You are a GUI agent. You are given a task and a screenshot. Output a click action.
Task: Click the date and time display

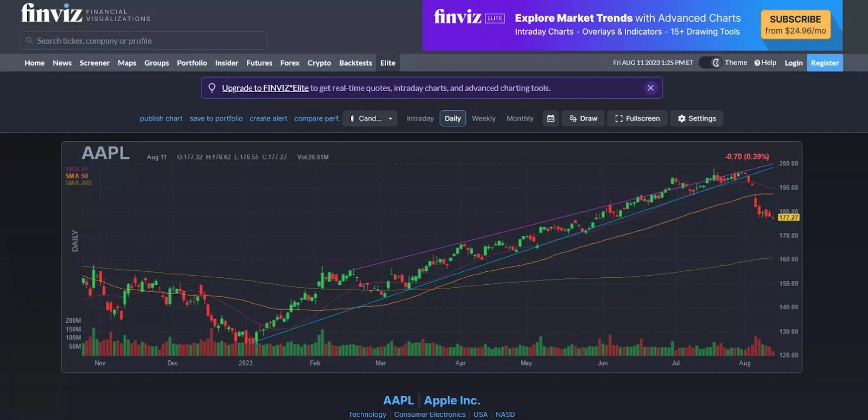coord(653,63)
